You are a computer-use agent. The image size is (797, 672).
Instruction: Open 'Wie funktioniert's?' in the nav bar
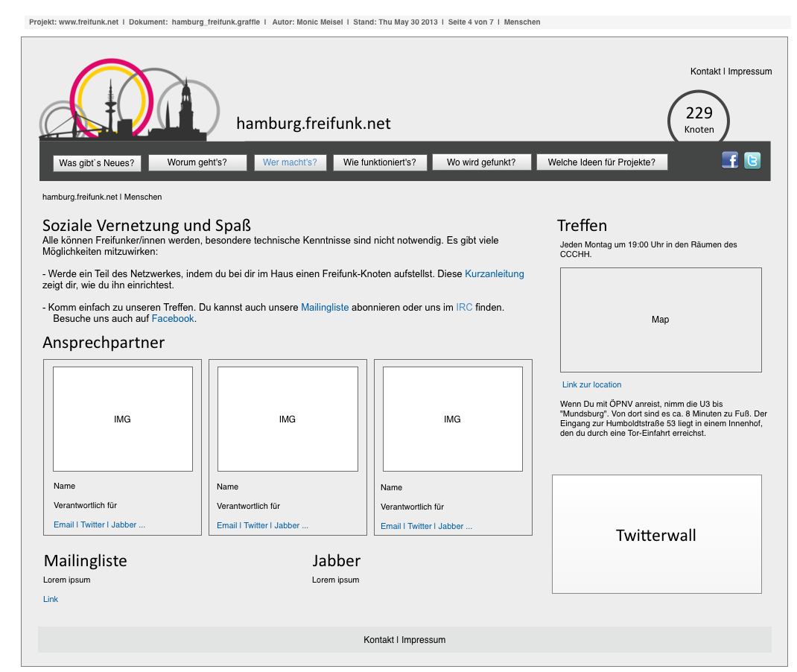380,162
